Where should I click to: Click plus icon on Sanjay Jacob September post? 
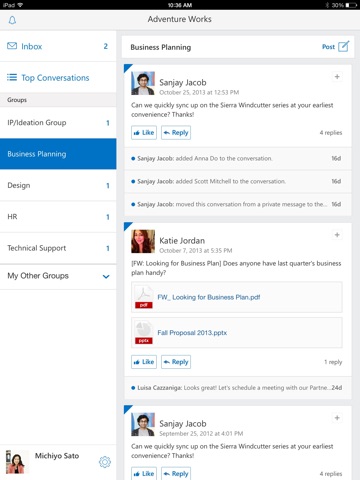pyautogui.click(x=337, y=418)
